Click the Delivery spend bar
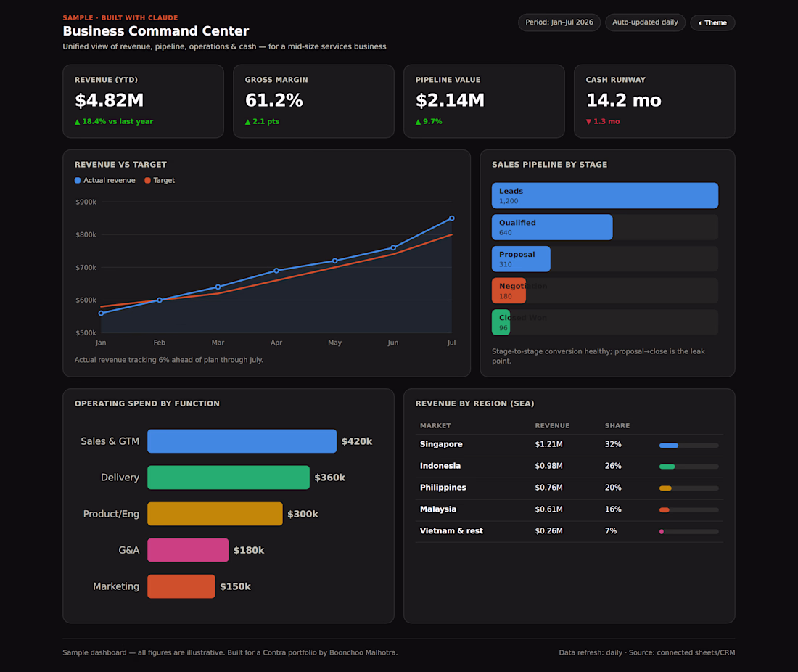Screen dimensions: 798x672 [229, 478]
